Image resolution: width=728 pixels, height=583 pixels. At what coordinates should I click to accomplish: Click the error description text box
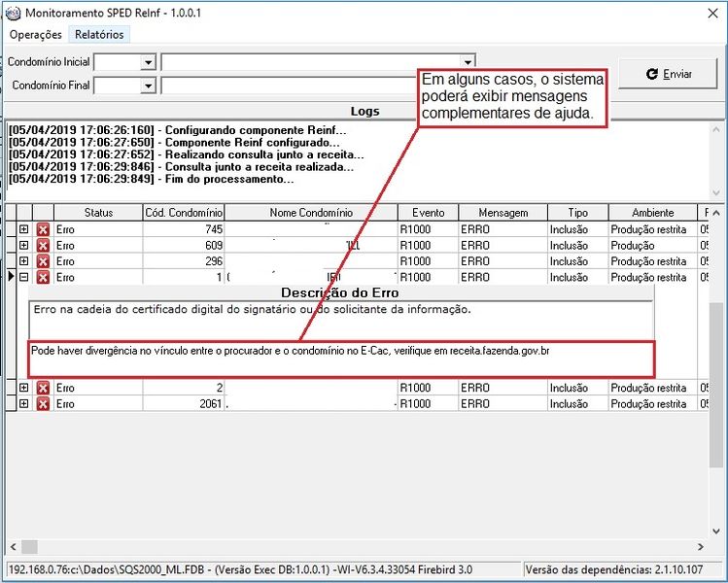pos(341,321)
